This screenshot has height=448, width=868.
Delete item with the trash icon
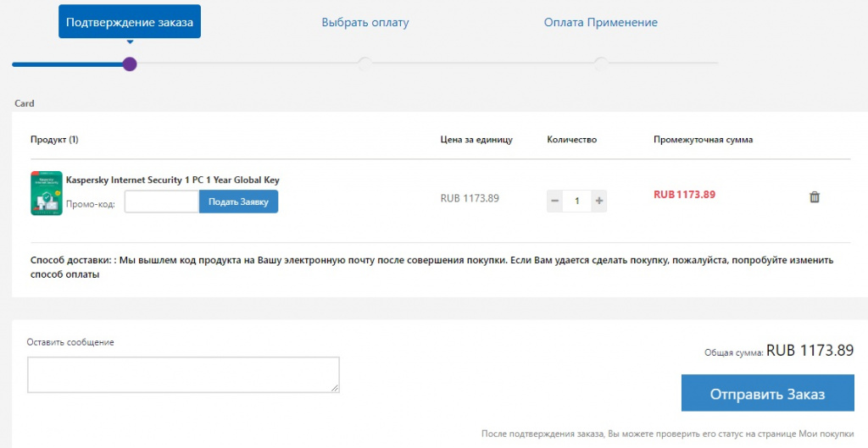(x=815, y=197)
